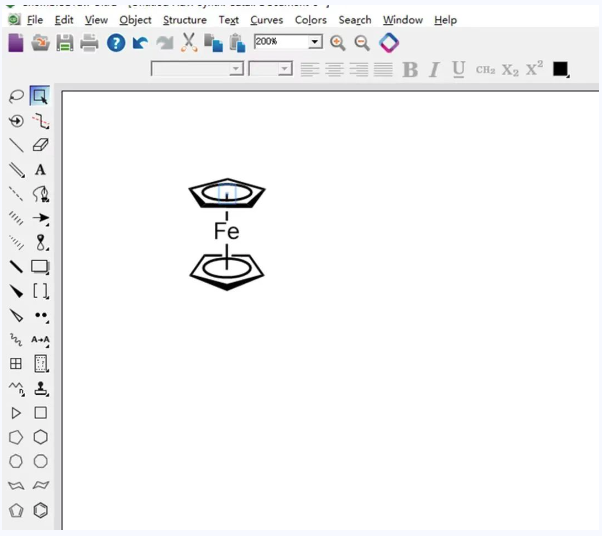The image size is (602, 536).
Task: Toggle Bold text formatting
Action: (410, 69)
